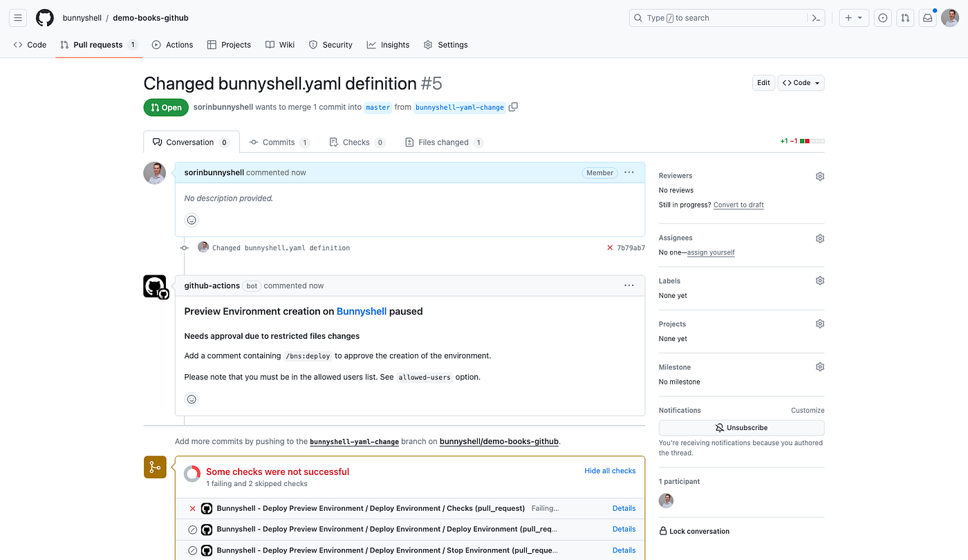This screenshot has width=968, height=560.
Task: Open the Pull requests repository tab
Action: click(x=98, y=45)
